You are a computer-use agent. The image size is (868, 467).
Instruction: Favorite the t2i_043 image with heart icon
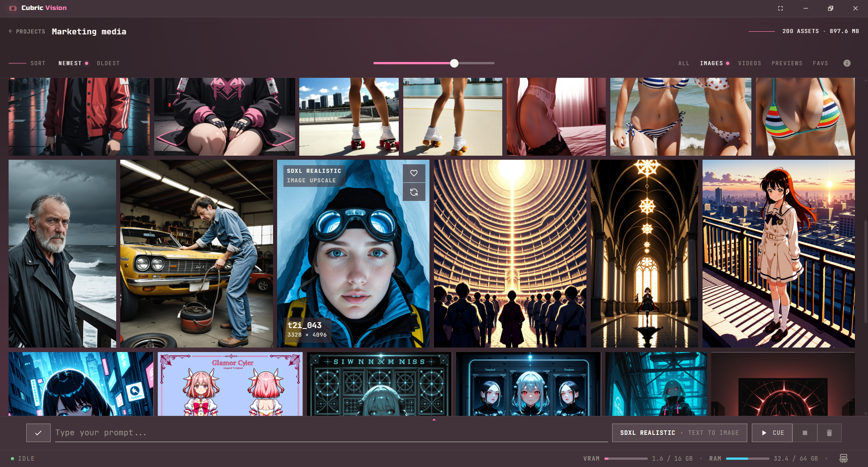(x=414, y=173)
